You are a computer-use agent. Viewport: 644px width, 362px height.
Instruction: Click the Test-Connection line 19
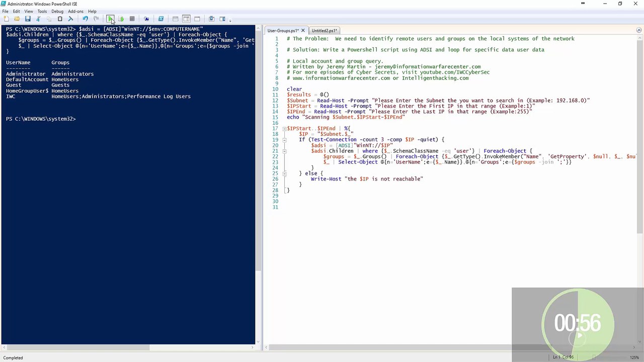[x=372, y=140]
